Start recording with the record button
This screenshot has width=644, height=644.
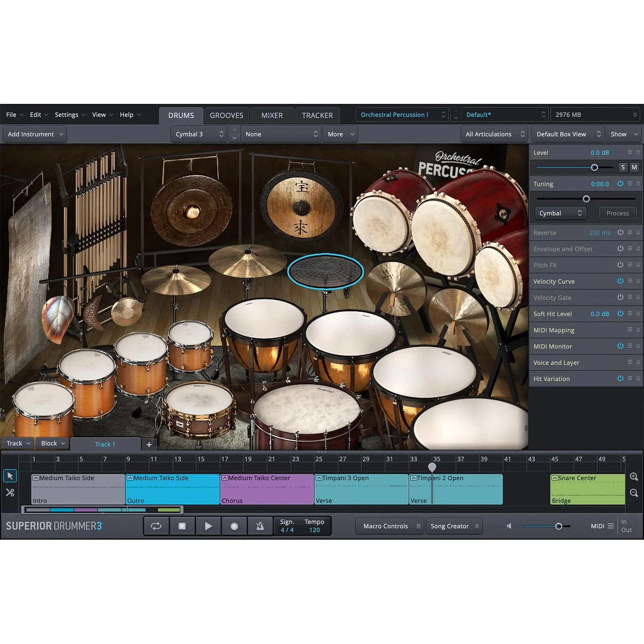click(x=234, y=526)
